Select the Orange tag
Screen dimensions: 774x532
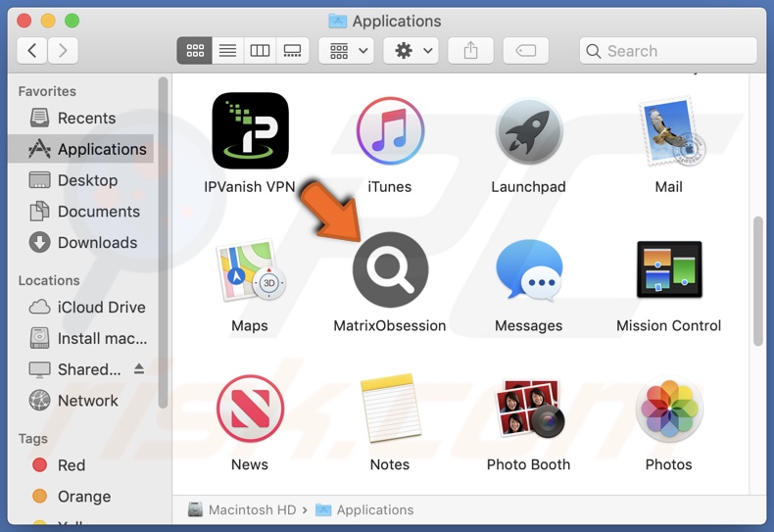[81, 496]
